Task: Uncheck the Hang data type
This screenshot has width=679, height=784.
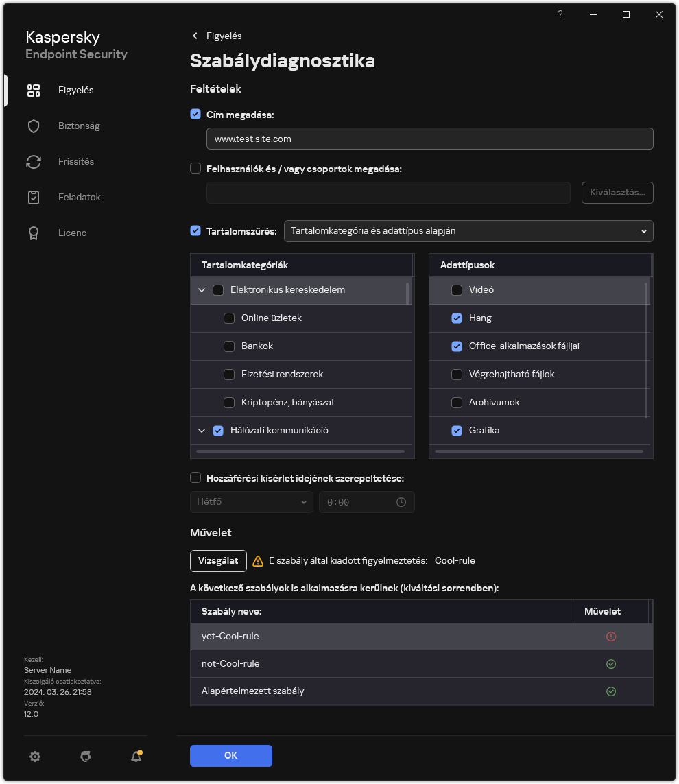Action: (x=457, y=318)
